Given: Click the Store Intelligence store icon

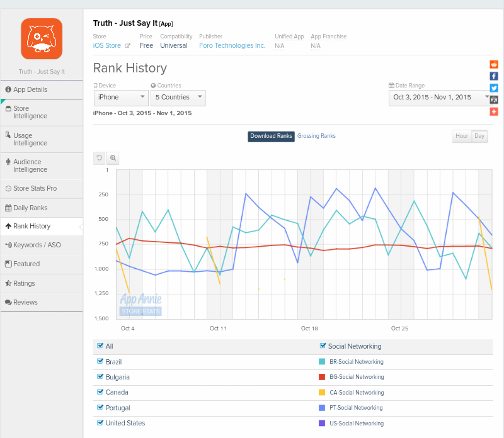Looking at the screenshot, I should click(8, 108).
